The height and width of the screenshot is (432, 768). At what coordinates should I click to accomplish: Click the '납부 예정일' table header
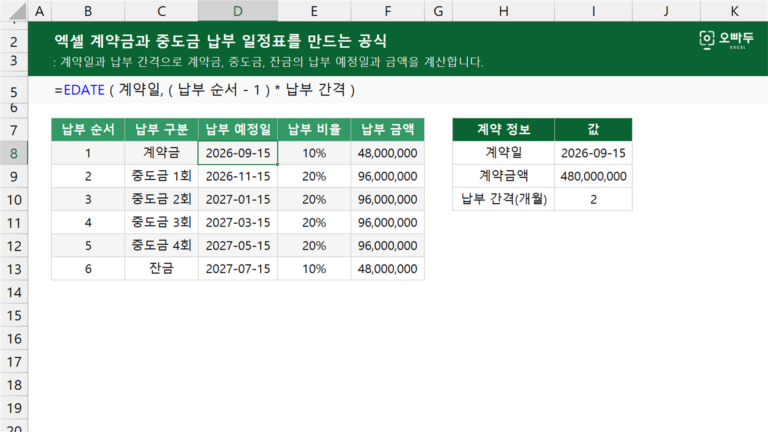(x=238, y=129)
